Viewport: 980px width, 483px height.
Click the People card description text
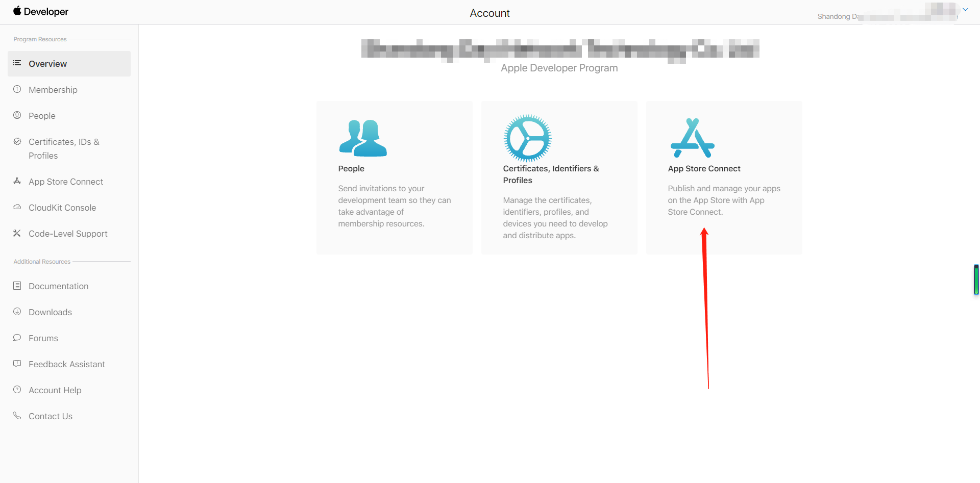pyautogui.click(x=395, y=206)
